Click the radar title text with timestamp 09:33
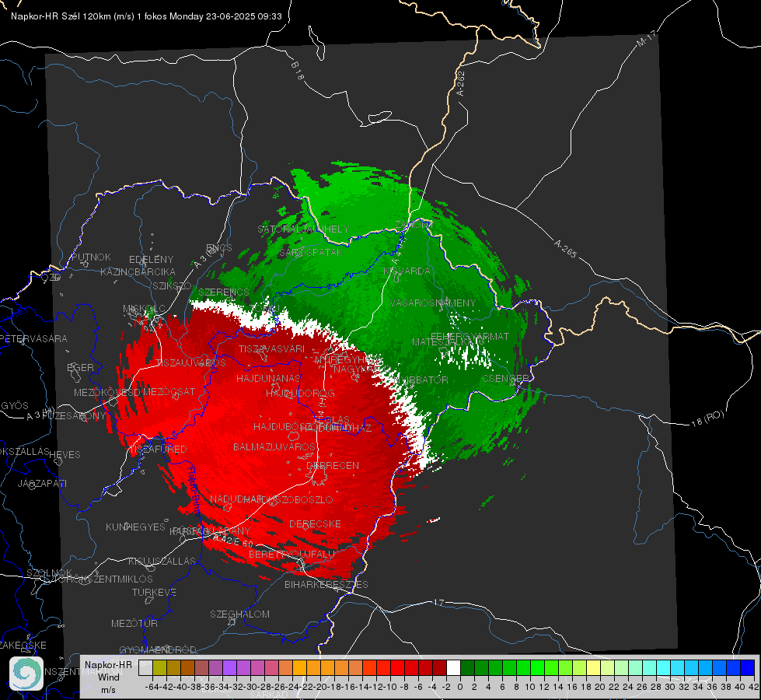Screen dimensions: 761x700 [x=146, y=16]
